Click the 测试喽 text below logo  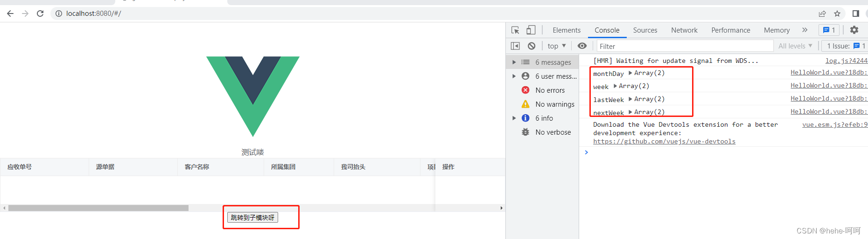click(x=252, y=152)
